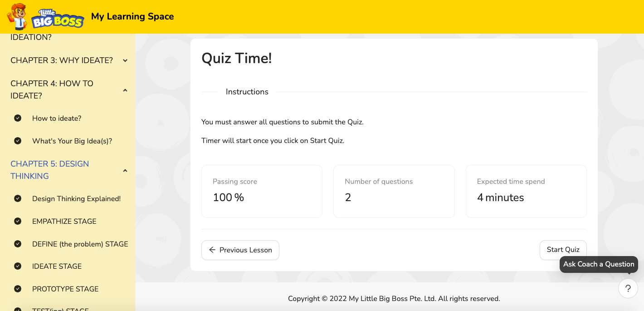Click the checkmark icon beside IDEATE STAGE
Viewport: 644px width, 311px height.
coord(18,266)
